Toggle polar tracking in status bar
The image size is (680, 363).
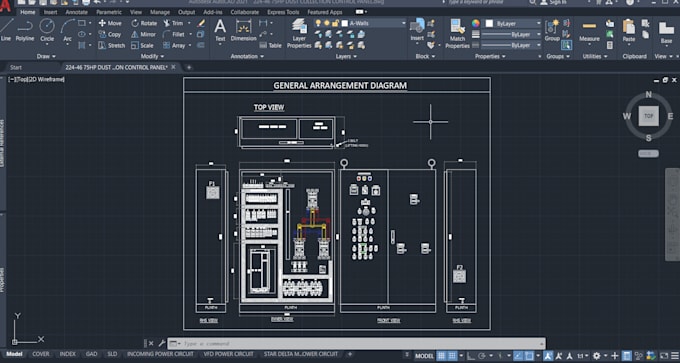coord(482,356)
